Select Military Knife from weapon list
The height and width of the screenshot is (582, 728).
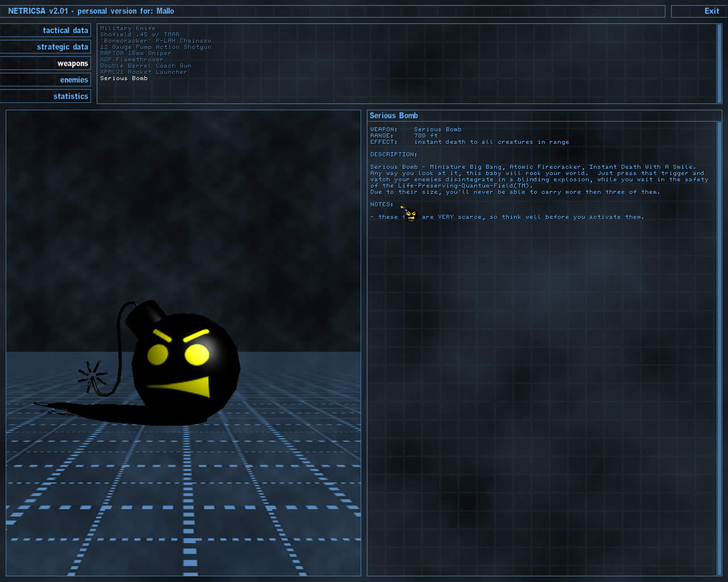pos(127,28)
